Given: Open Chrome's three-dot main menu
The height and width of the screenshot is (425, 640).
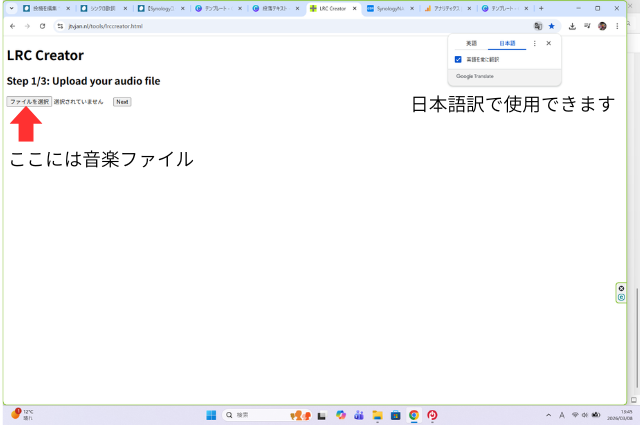Looking at the screenshot, I should 617,26.
